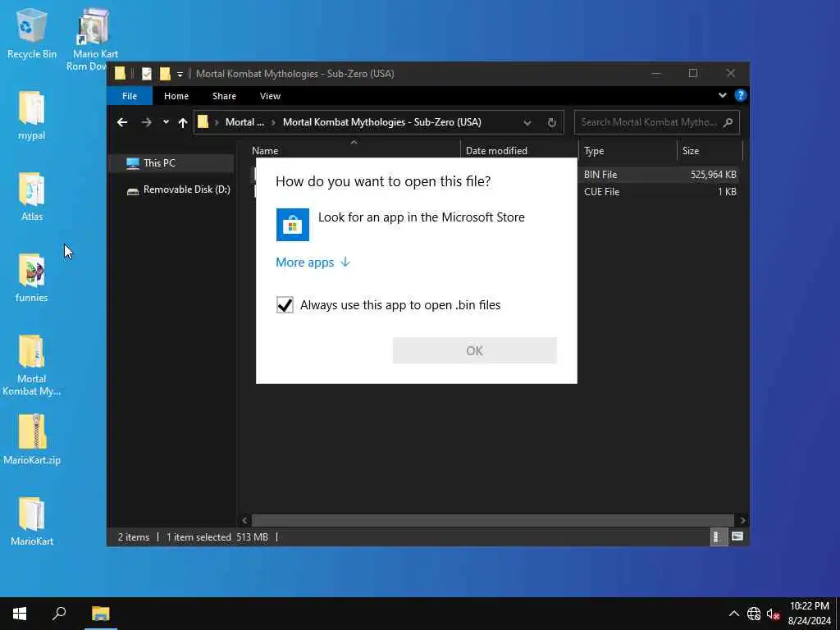This screenshot has width=840, height=630.
Task: Sort by Date modified column header
Action: (x=519, y=151)
